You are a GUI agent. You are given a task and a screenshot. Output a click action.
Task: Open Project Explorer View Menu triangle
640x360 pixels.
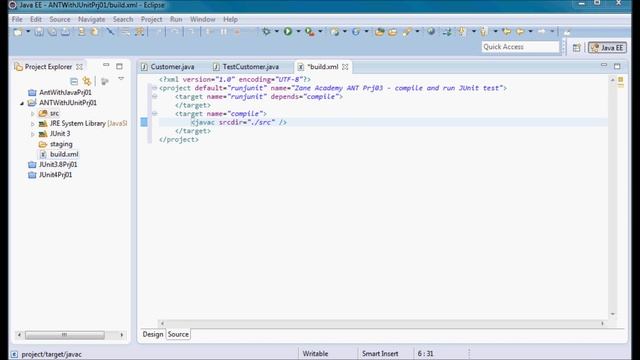[121, 78]
